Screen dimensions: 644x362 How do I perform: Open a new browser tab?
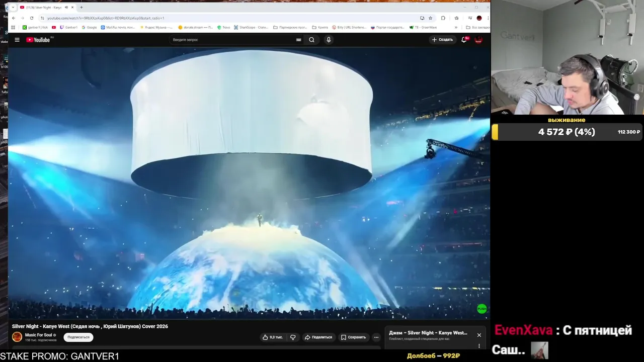point(82,8)
